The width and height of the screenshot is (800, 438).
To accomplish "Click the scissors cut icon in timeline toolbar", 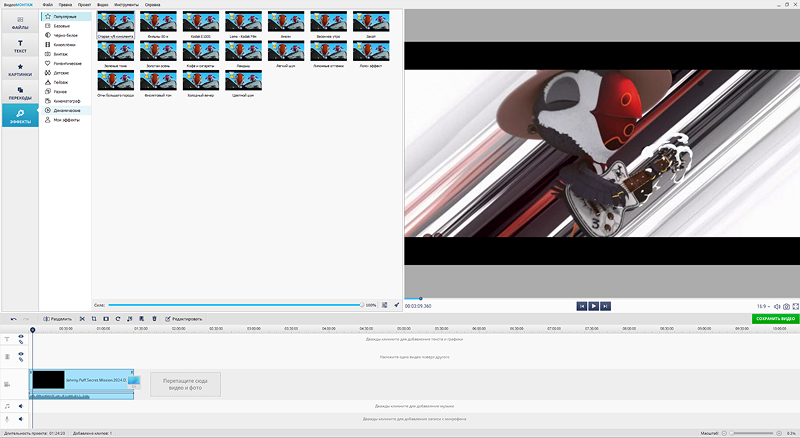I will [x=82, y=319].
